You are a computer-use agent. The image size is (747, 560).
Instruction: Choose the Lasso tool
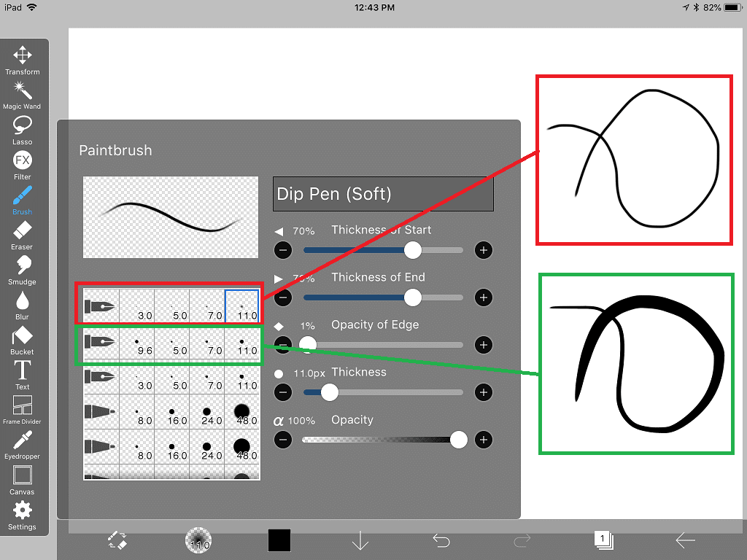pyautogui.click(x=23, y=129)
